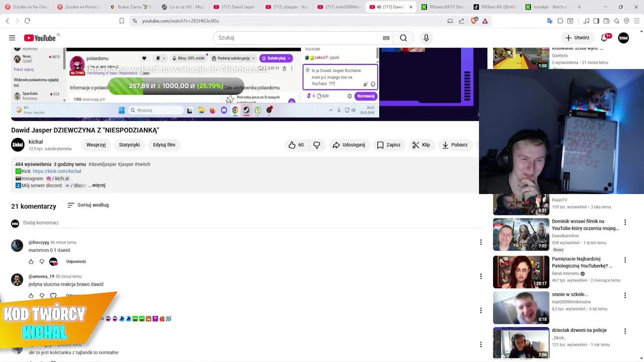
Task: Dislike the video with thumbs down
Action: pyautogui.click(x=317, y=145)
